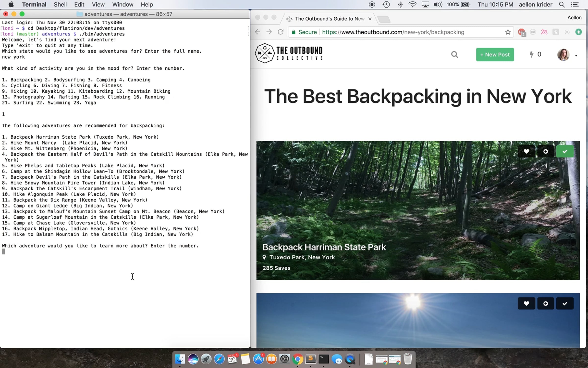Like Backpack Harriman State Park with heart icon
The height and width of the screenshot is (368, 588).
click(526, 151)
